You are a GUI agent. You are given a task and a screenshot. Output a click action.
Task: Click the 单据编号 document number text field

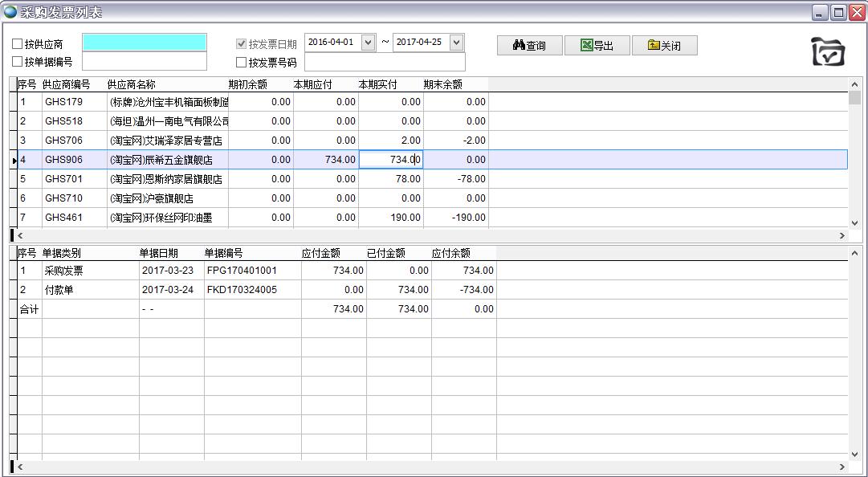pos(145,62)
